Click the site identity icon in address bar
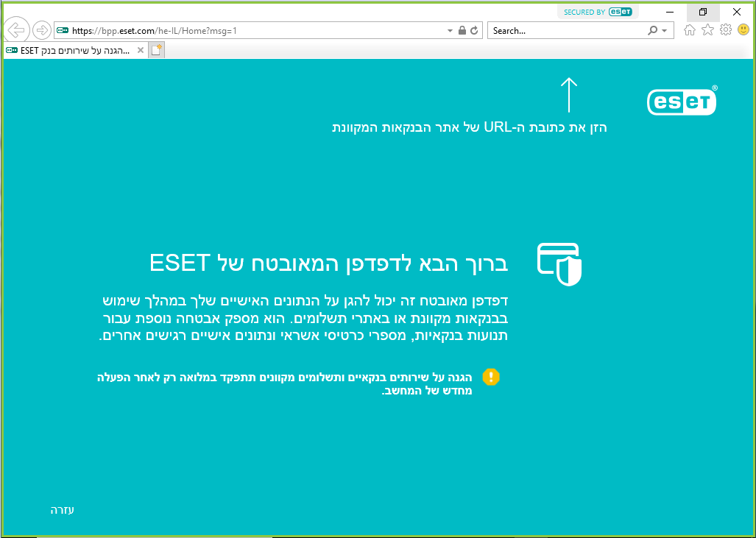This screenshot has height=538, width=756. pos(63,30)
